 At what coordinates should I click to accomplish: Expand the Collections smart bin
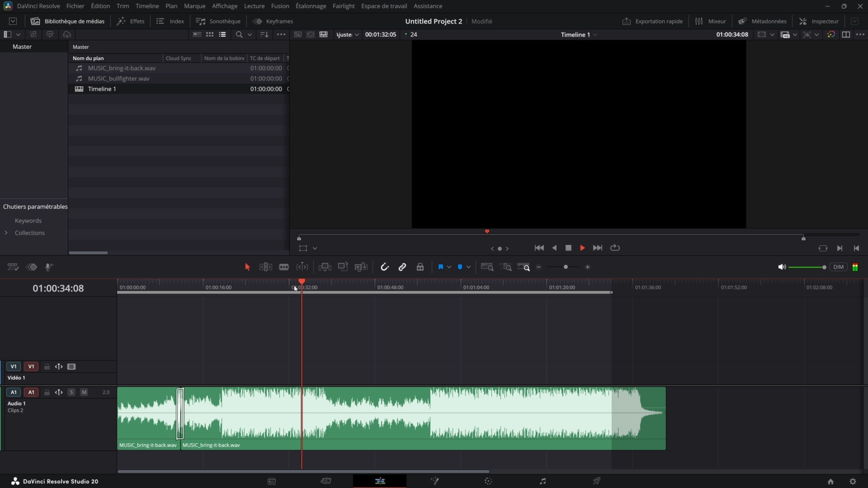click(x=6, y=233)
